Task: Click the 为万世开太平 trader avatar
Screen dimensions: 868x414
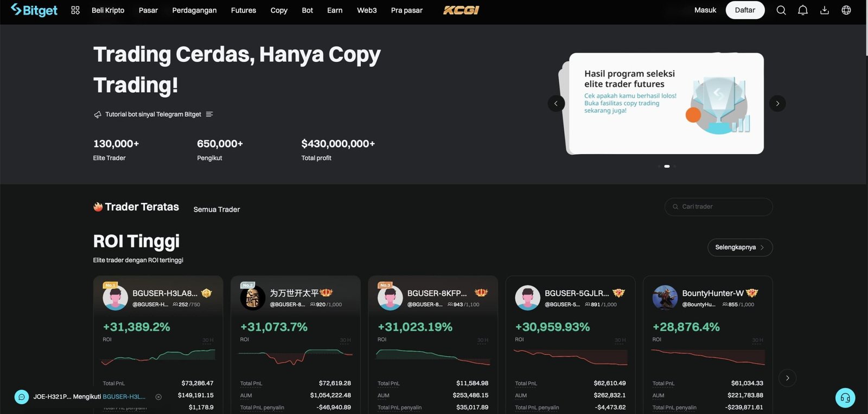Action: coord(253,298)
